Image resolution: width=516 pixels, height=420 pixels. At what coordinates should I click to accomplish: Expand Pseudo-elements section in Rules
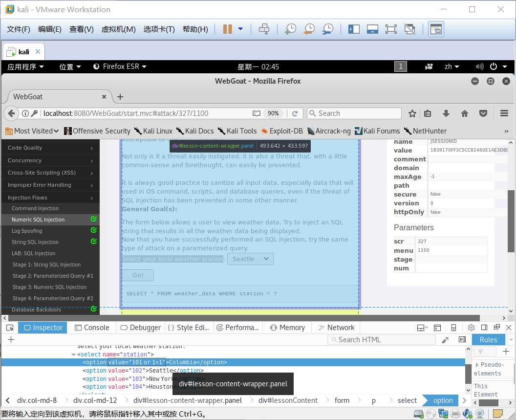tap(477, 365)
